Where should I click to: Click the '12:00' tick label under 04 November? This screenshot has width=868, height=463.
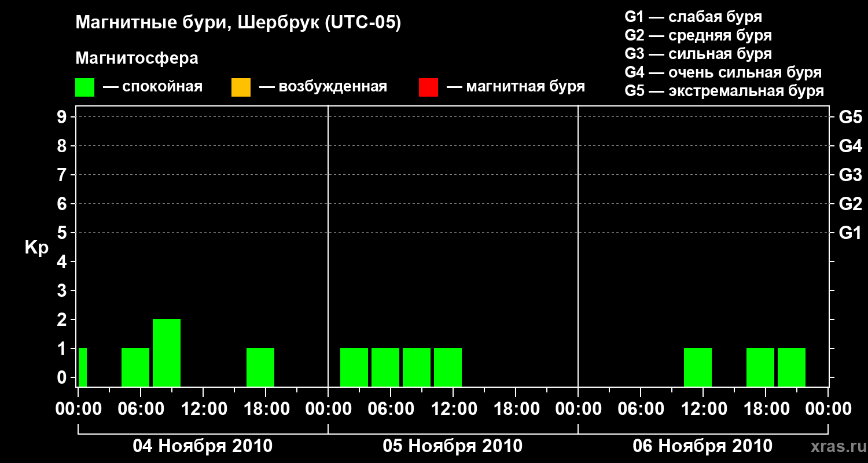[203, 409]
